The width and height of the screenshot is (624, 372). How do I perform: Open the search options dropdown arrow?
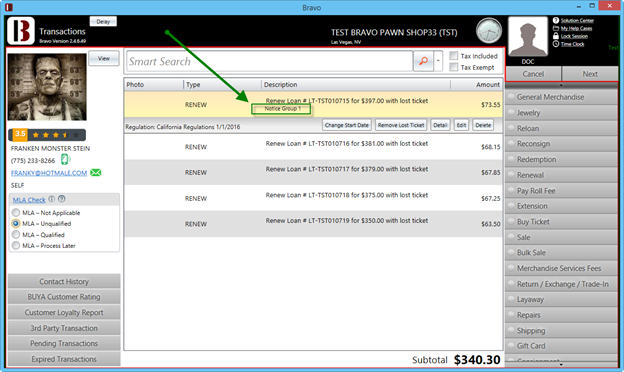tap(438, 61)
